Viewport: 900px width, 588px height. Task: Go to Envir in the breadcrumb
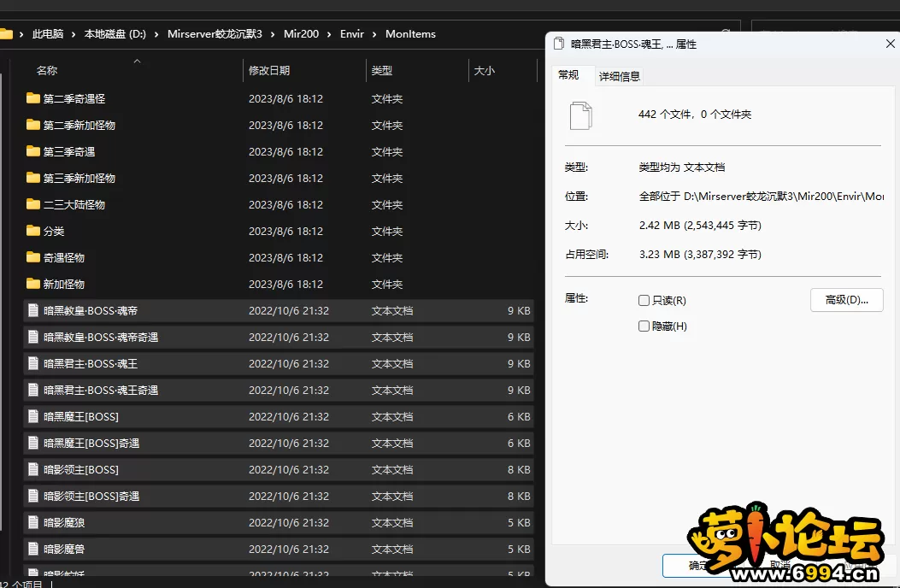[352, 34]
